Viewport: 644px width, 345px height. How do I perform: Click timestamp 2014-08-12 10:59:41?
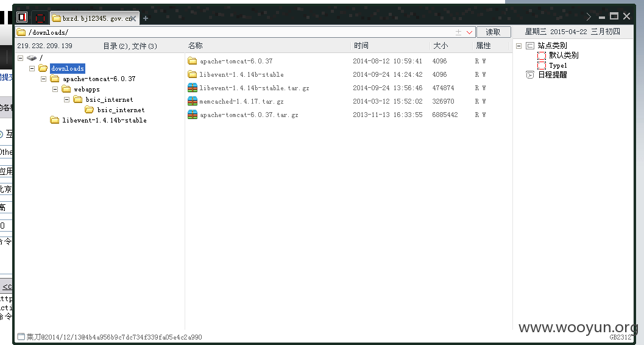[x=387, y=61]
